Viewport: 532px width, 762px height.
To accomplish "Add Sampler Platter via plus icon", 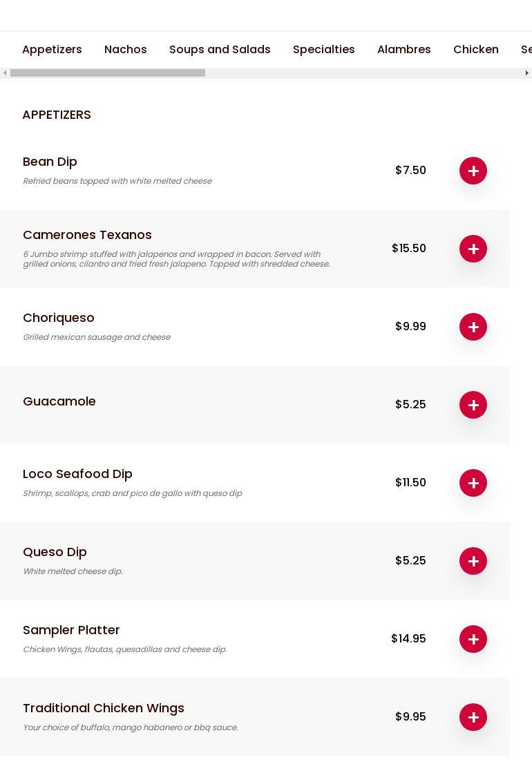I will tap(473, 639).
